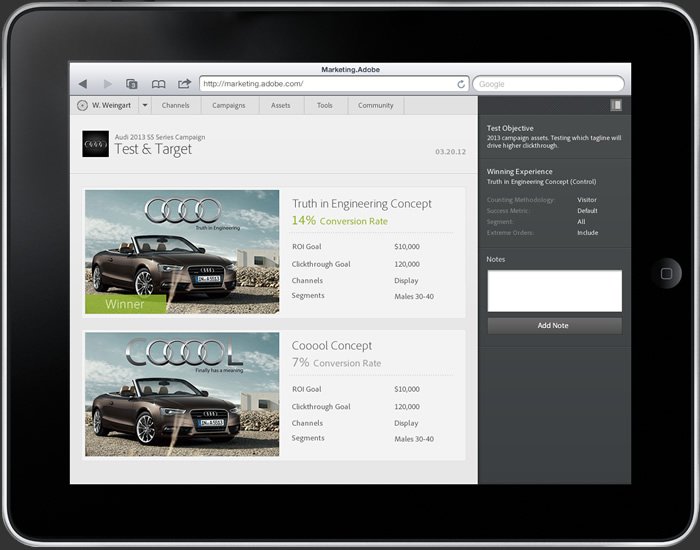Click the URL address field

(334, 84)
